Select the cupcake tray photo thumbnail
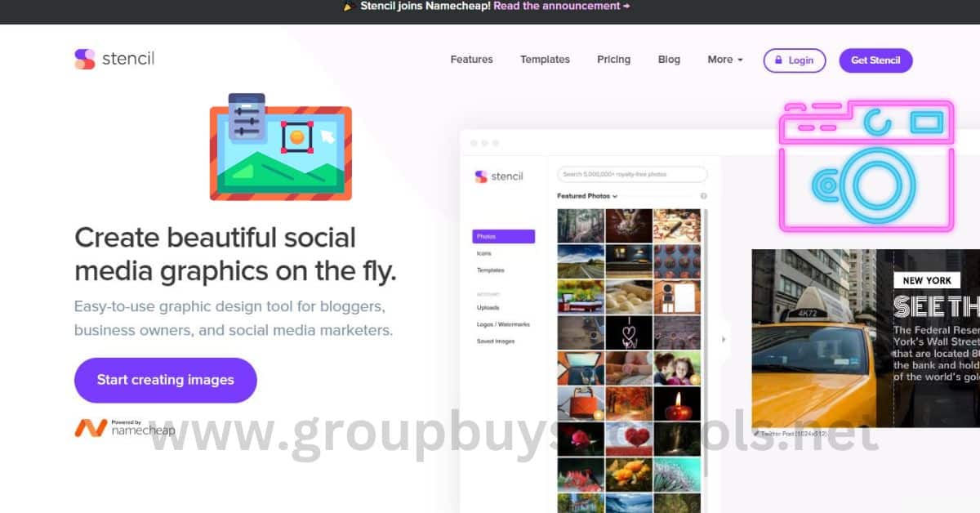980x513 pixels. (677, 261)
